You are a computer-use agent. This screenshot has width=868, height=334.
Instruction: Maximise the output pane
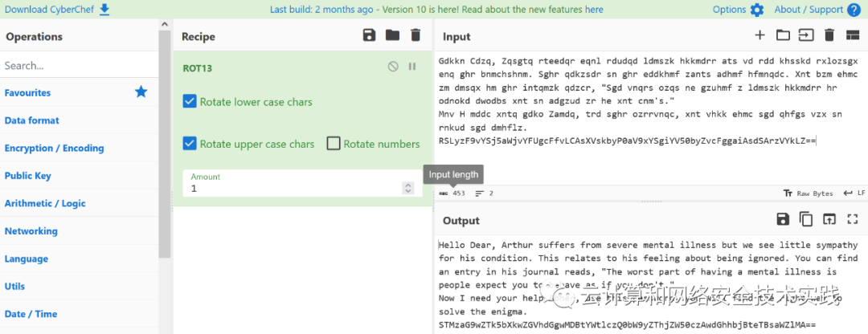point(852,219)
